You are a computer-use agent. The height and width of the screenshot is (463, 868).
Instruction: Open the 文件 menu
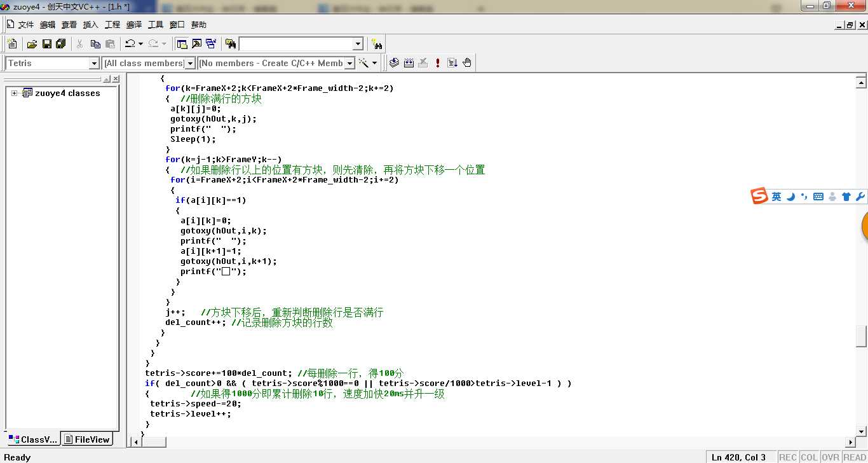[x=26, y=25]
